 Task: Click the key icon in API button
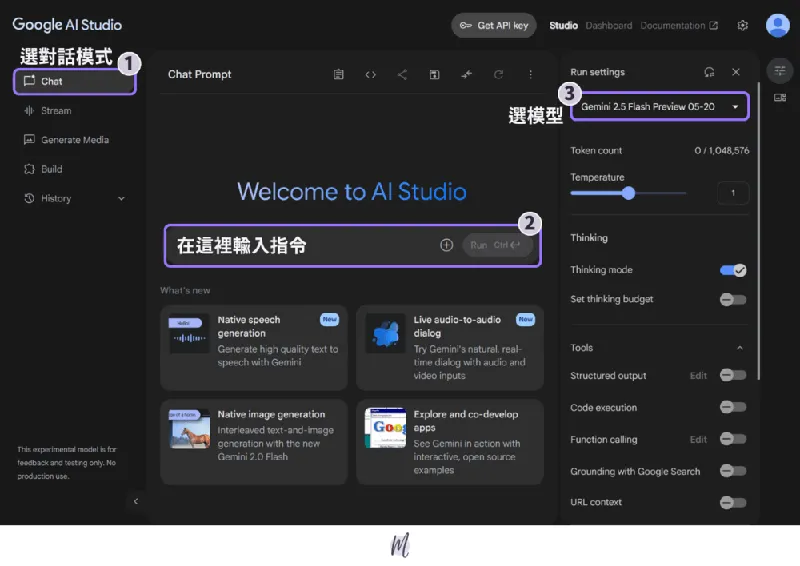[x=465, y=26]
